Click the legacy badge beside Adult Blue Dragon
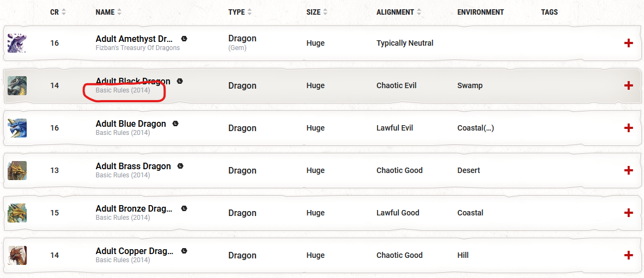 [175, 123]
